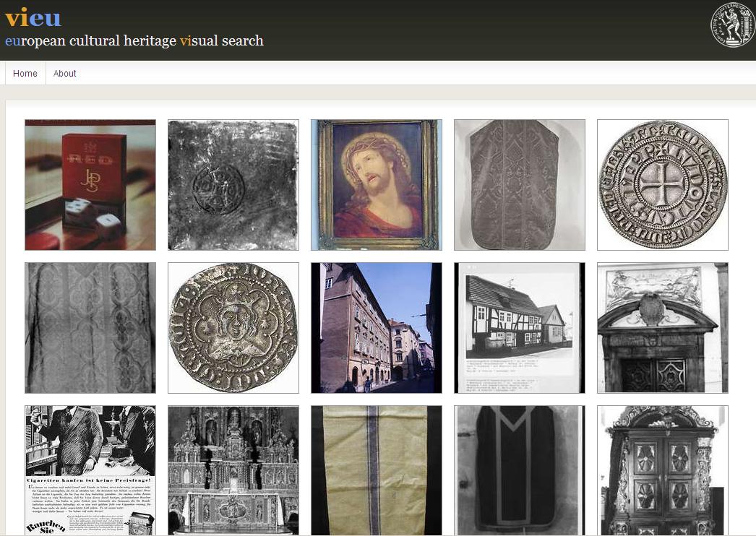
Task: Open the black chasuble vestment thumbnail
Action: point(520,470)
